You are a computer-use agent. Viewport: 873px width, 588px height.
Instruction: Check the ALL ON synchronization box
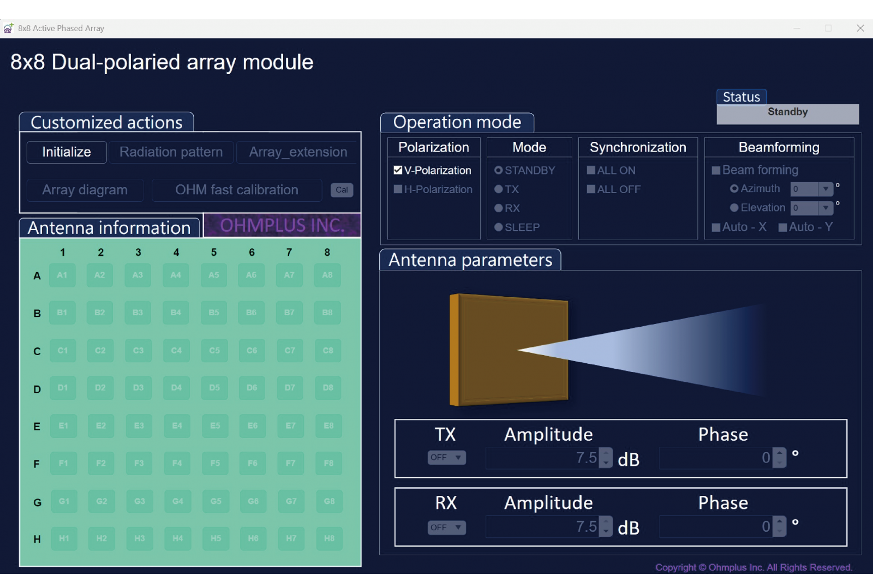(x=591, y=170)
